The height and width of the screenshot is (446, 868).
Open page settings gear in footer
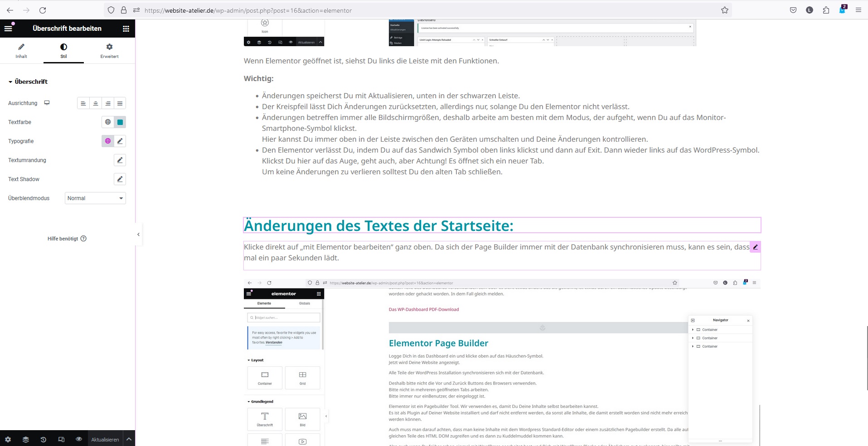(x=8, y=439)
